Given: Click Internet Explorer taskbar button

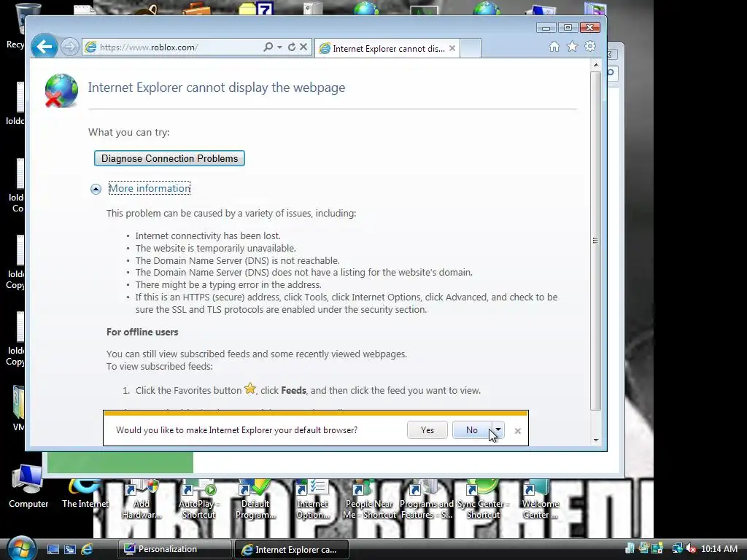Looking at the screenshot, I should pos(292,549).
